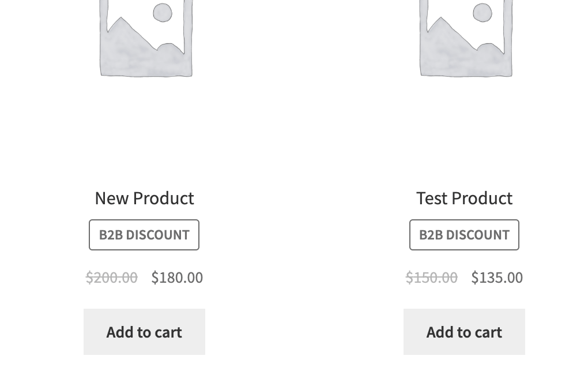
Task: Click the B2B DISCOUNT badge under New Product
Action: pos(144,235)
